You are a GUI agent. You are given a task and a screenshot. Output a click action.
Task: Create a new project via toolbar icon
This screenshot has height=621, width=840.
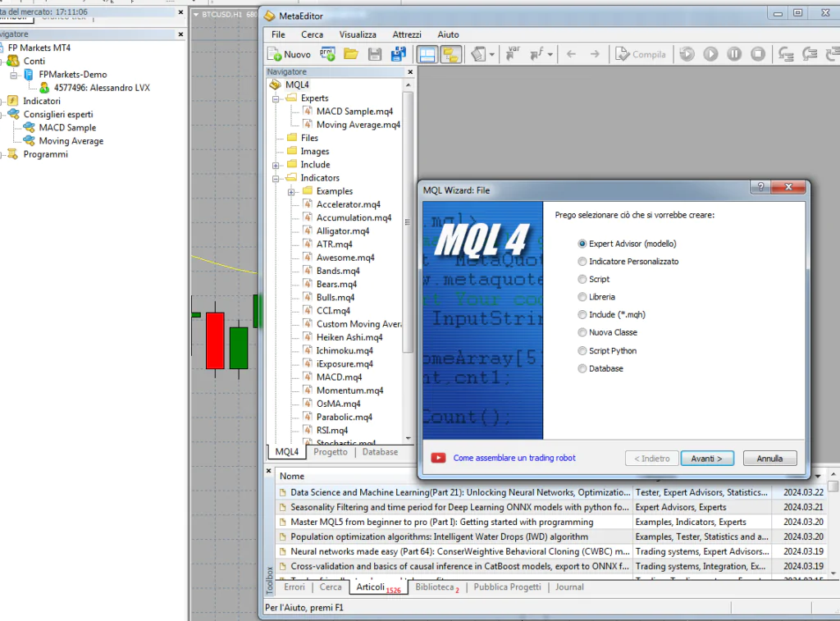click(x=327, y=54)
